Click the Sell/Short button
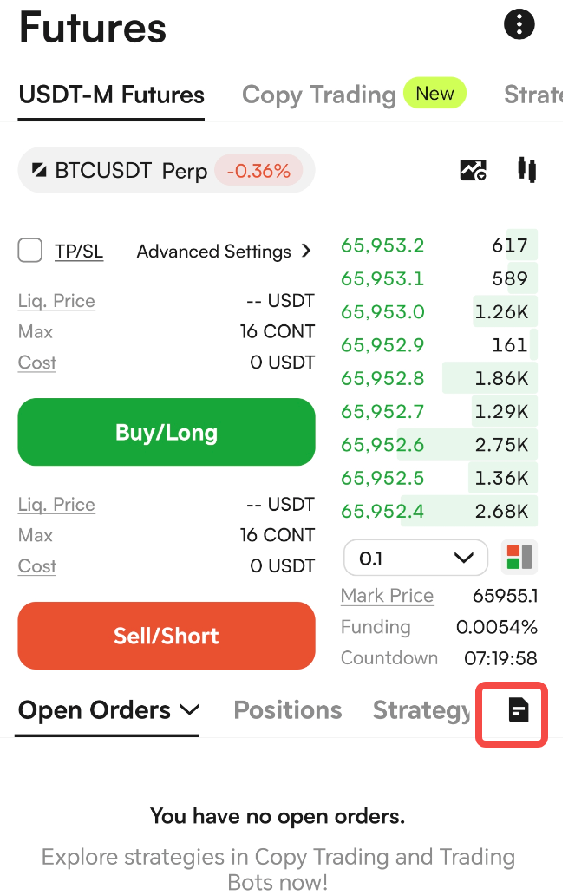This screenshot has height=895, width=588. click(x=167, y=636)
